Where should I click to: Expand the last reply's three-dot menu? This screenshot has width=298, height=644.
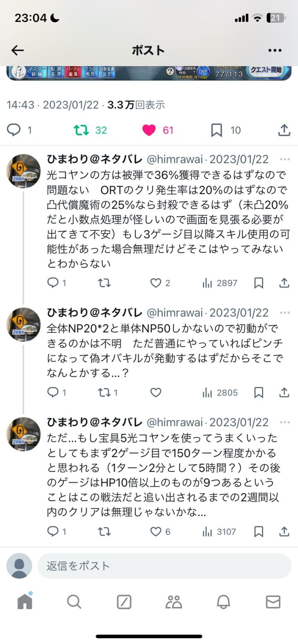click(285, 422)
